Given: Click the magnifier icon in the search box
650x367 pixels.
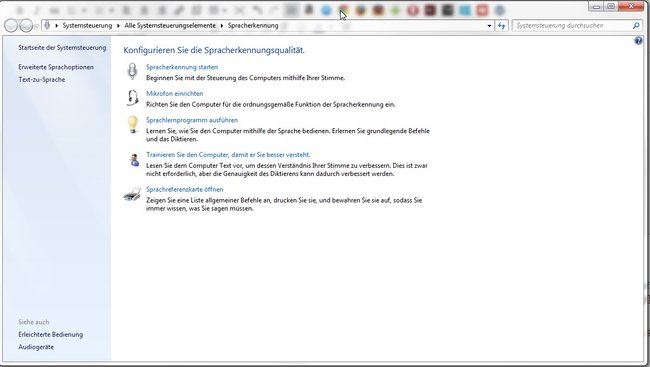Looking at the screenshot, I should point(636,26).
